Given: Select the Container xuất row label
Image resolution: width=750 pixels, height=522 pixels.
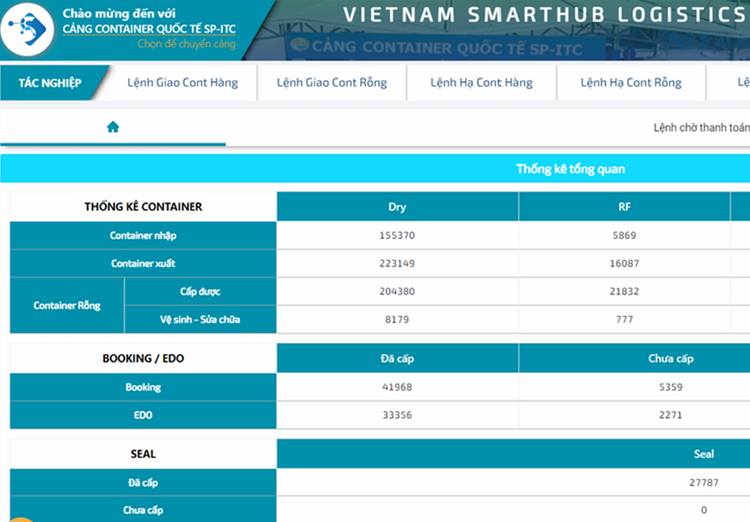Looking at the screenshot, I should (143, 264).
